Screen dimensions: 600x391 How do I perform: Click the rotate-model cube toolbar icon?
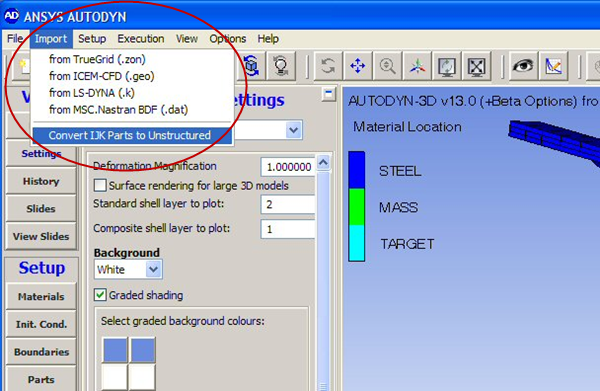tap(251, 66)
